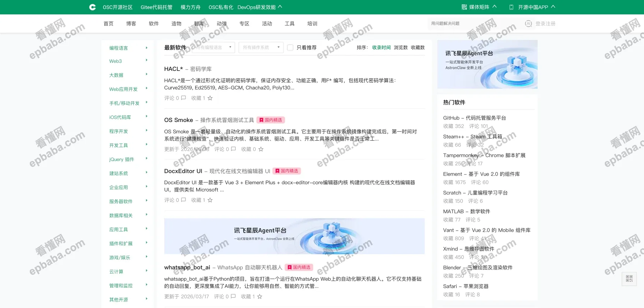
Task: Open 造物 nav item
Action: [176, 24]
